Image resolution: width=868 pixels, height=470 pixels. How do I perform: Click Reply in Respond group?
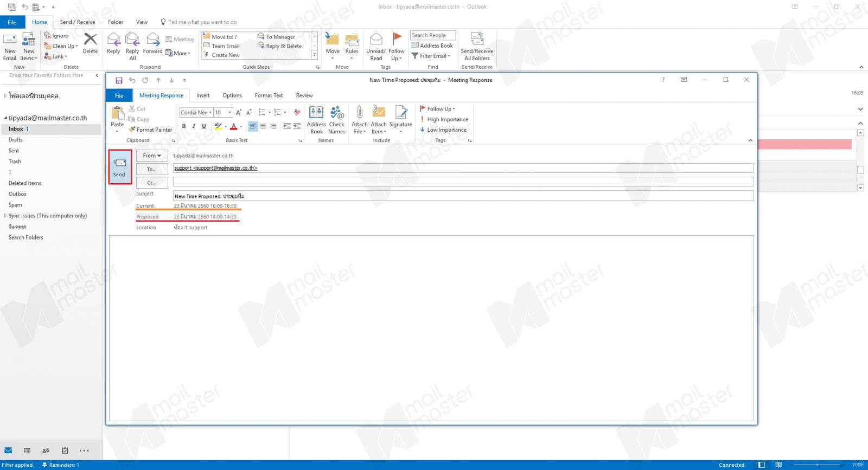(113, 43)
